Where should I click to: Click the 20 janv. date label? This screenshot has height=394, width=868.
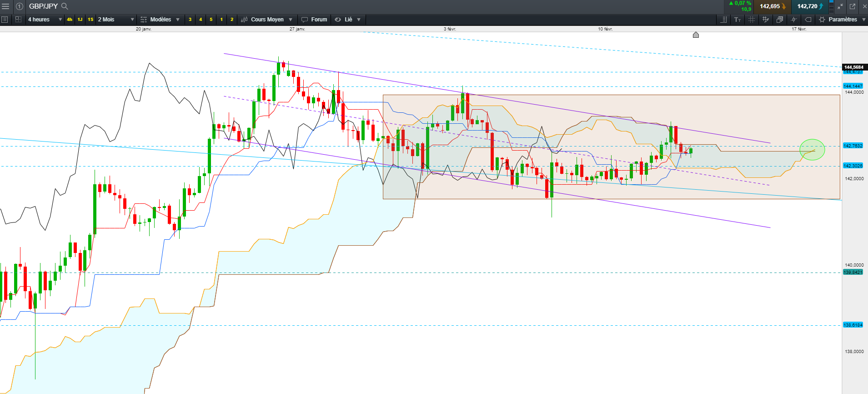[x=144, y=29]
